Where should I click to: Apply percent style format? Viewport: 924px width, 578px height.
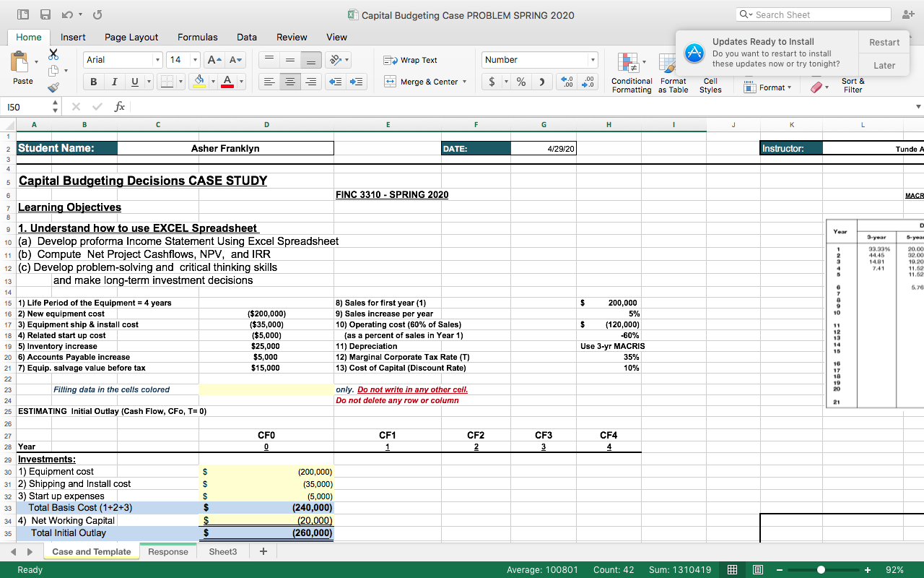pyautogui.click(x=521, y=82)
